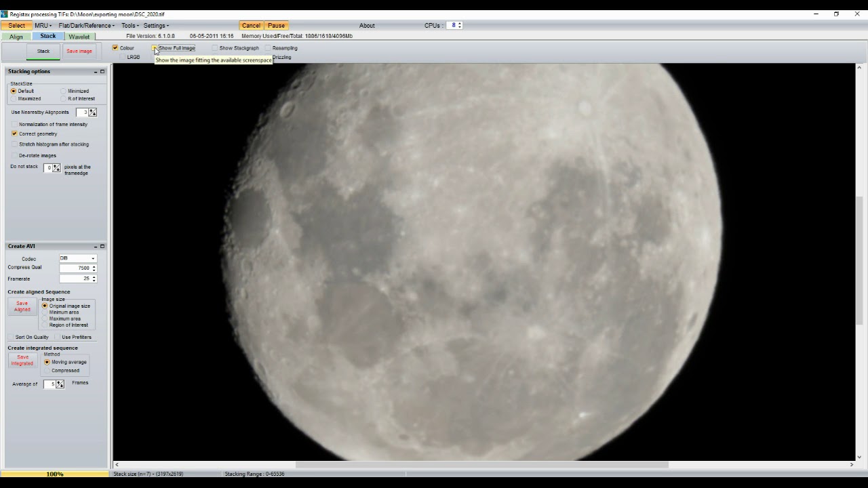
Task: Click horizontal scrollbar left arrow
Action: click(117, 465)
